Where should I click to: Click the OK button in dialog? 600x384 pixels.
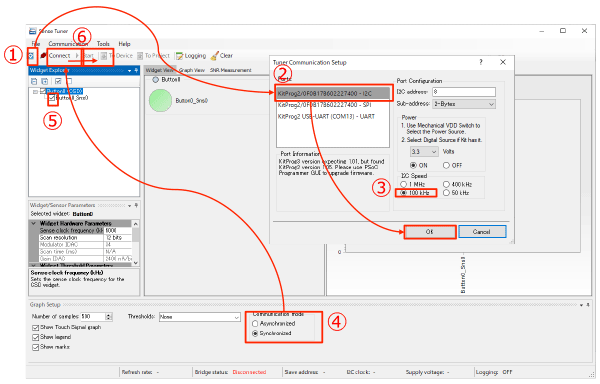(430, 232)
